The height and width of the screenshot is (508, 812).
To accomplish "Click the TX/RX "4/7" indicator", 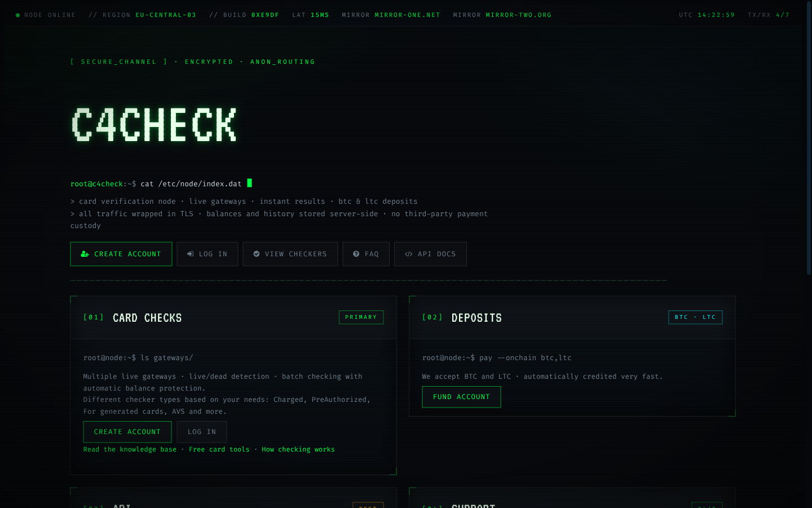I will [783, 15].
